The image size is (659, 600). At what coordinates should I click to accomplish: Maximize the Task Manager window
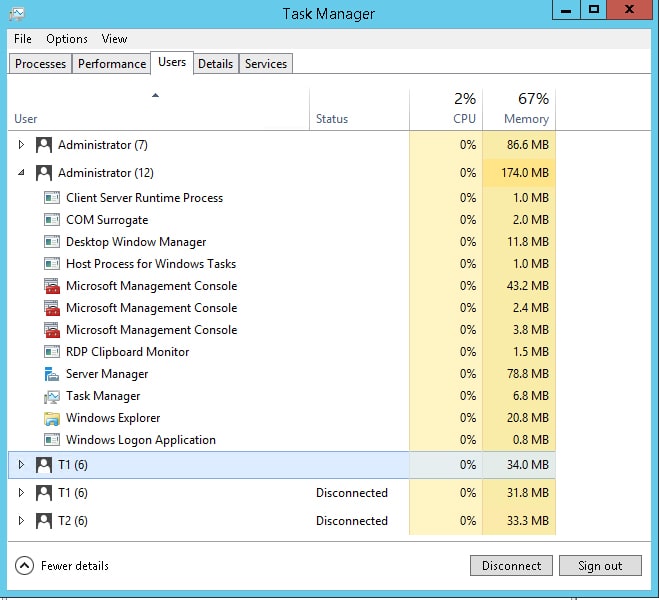(x=593, y=9)
